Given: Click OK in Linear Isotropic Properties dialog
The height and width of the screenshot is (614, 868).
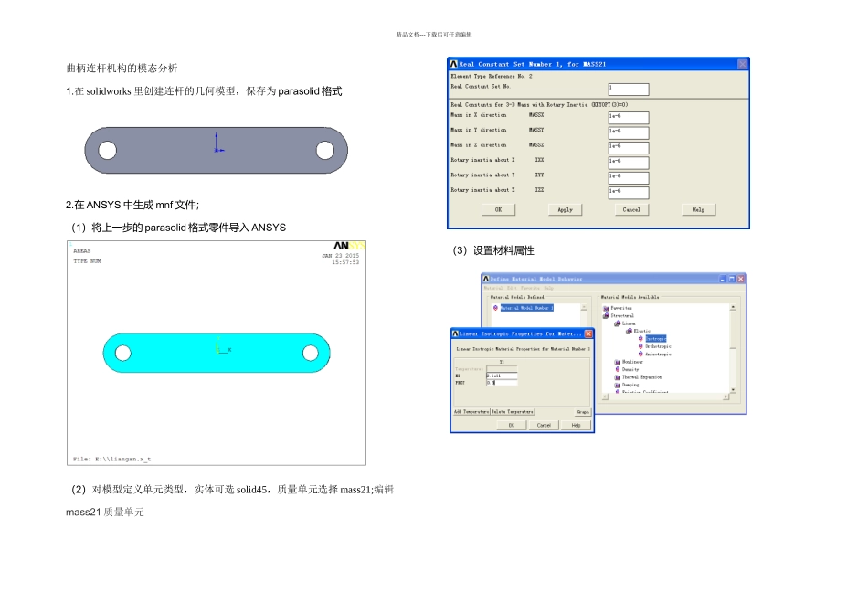Looking at the screenshot, I should (512, 425).
